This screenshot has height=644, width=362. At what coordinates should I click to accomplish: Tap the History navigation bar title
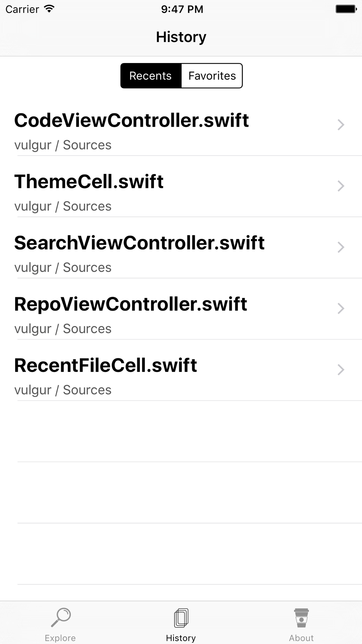click(181, 37)
